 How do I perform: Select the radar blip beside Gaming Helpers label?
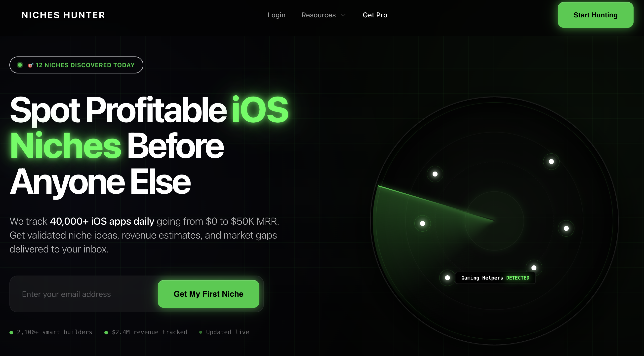pyautogui.click(x=447, y=278)
